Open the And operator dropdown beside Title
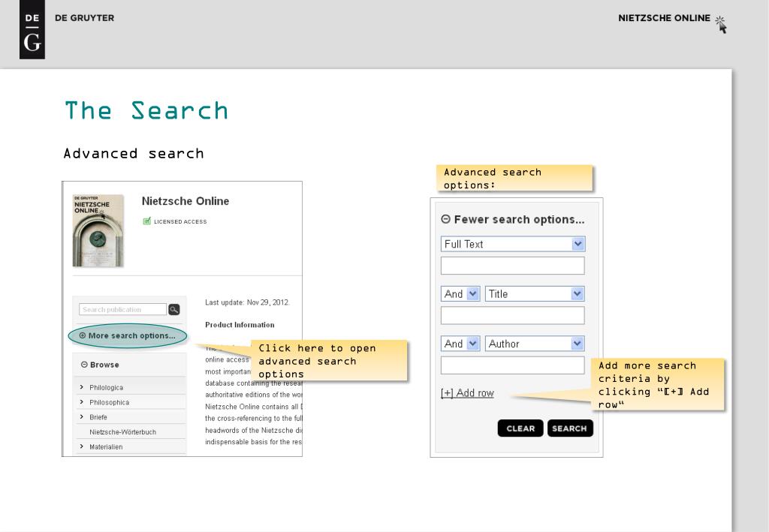Image resolution: width=769 pixels, height=532 pixels. point(460,294)
